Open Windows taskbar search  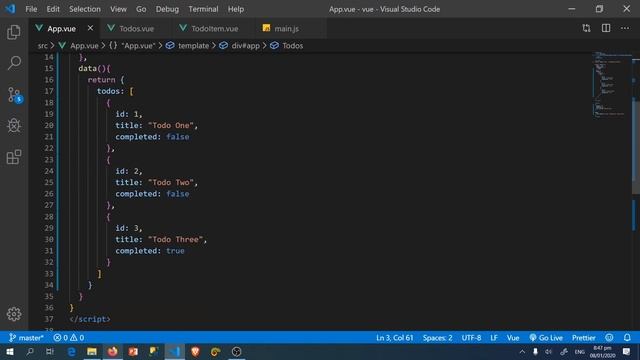click(x=30, y=351)
